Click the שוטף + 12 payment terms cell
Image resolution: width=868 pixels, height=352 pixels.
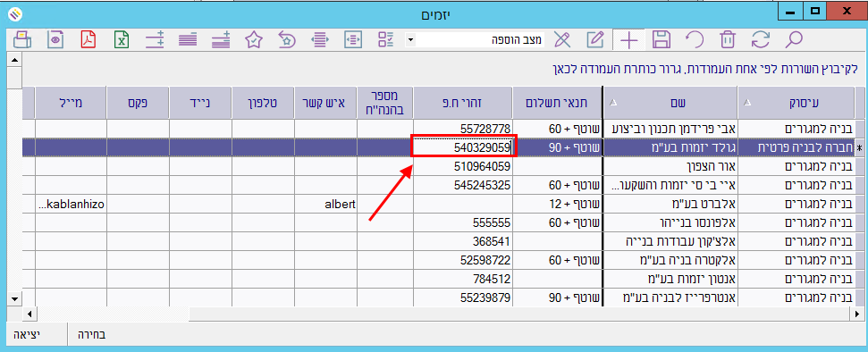coord(557,204)
